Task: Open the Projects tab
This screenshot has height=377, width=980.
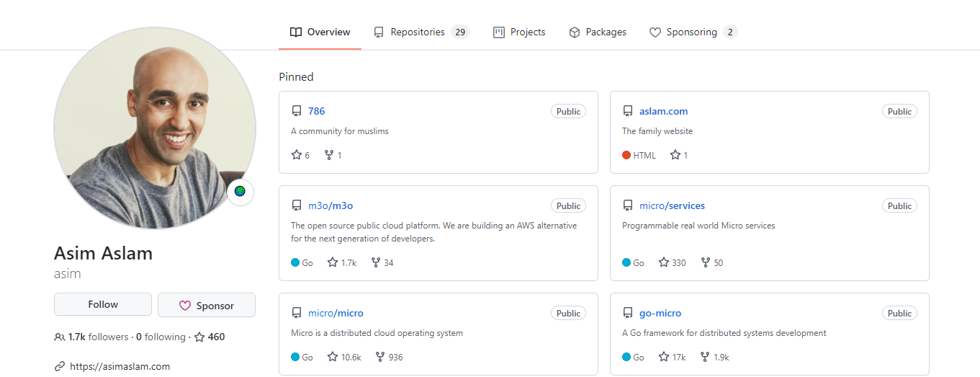Action: [519, 32]
